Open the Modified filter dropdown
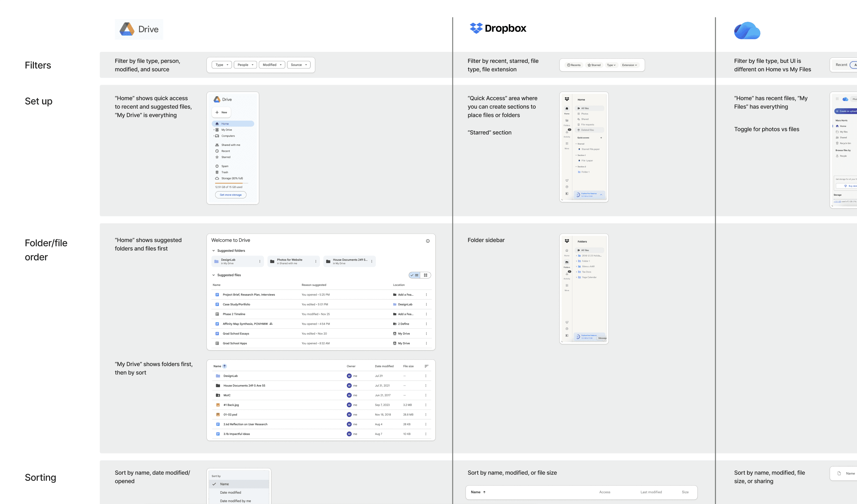The width and height of the screenshot is (857, 504). pyautogui.click(x=272, y=65)
